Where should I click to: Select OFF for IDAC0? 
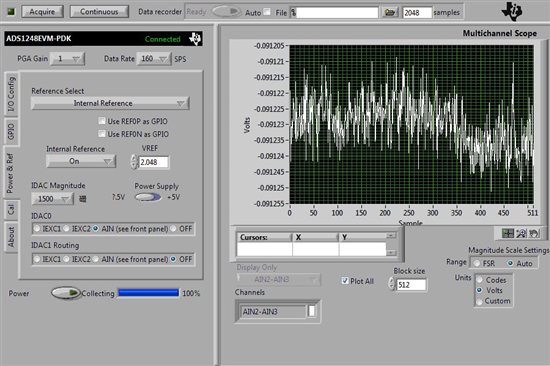(x=173, y=229)
